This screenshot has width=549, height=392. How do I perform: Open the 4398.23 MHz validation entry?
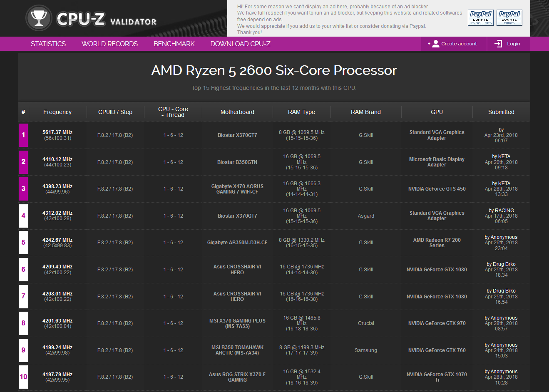pyautogui.click(x=57, y=186)
